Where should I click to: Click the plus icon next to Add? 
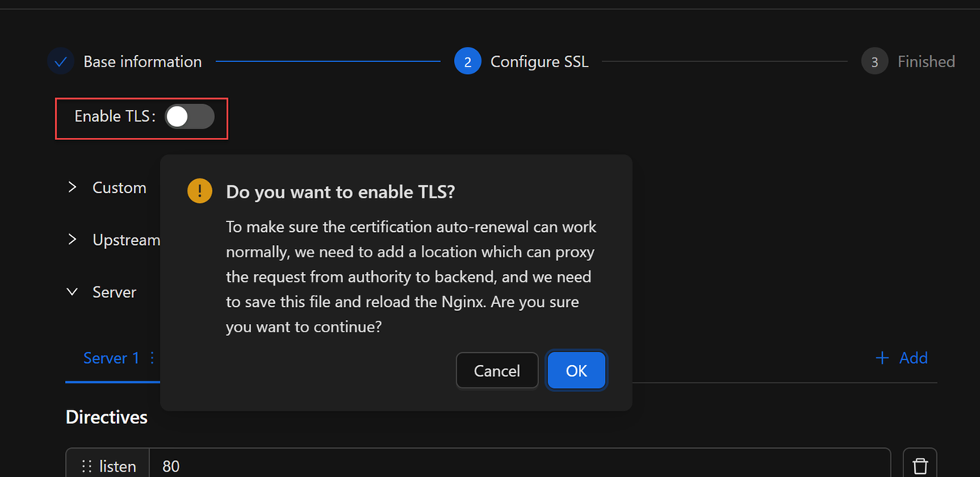[x=882, y=358]
